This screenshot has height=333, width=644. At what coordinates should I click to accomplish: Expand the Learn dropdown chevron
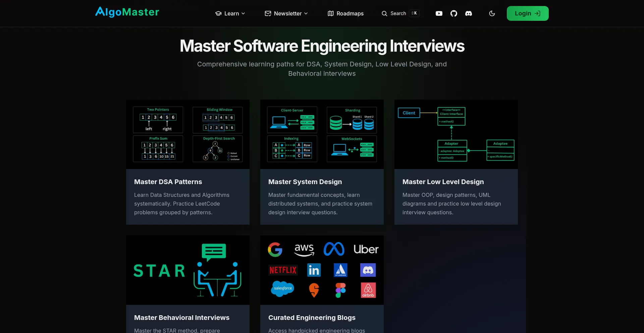pos(243,13)
